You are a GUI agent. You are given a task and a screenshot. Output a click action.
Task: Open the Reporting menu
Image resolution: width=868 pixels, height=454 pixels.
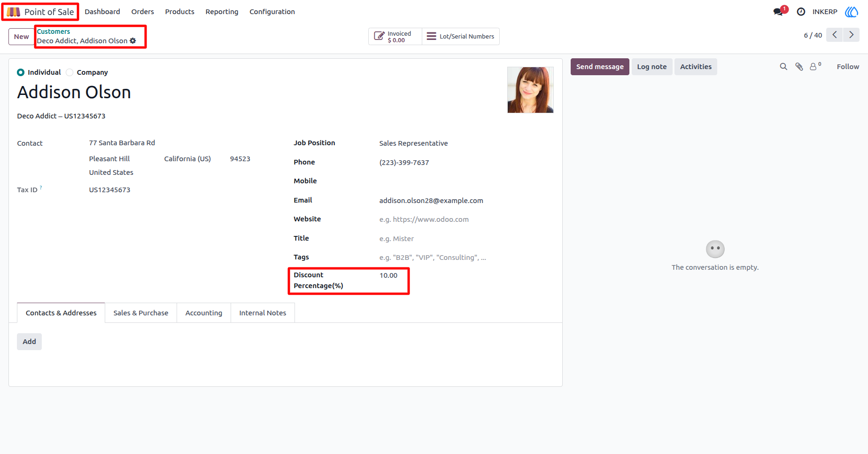(222, 12)
